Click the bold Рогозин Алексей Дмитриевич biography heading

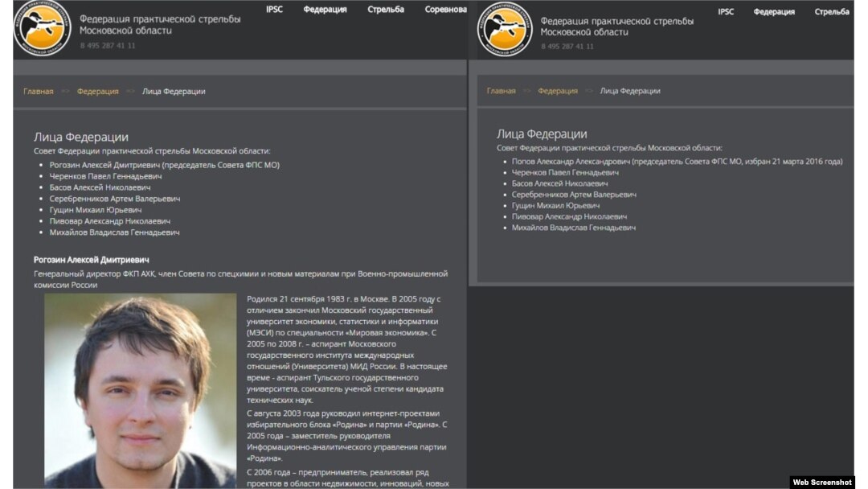pos(91,260)
